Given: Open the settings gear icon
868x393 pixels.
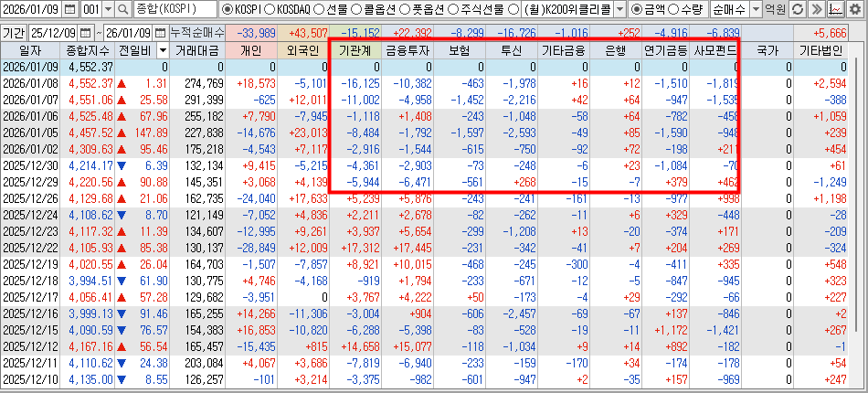Looking at the screenshot, I should point(855,9).
